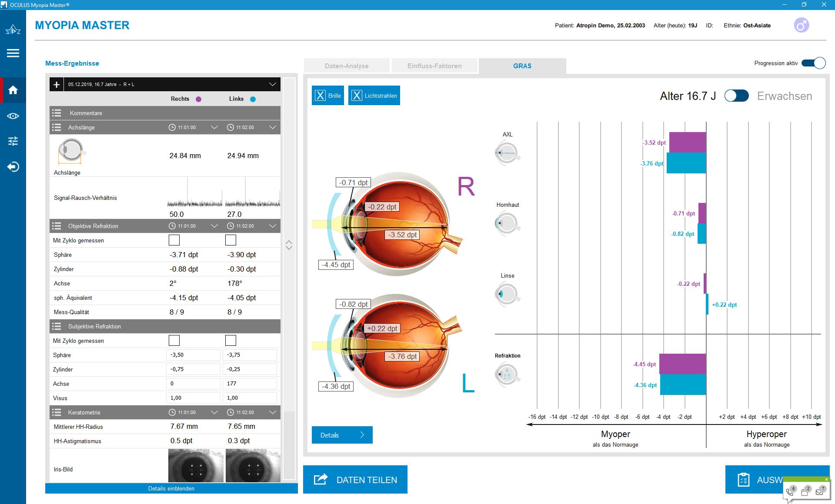Open the eye examination icon in sidebar
The height and width of the screenshot is (504, 835).
coord(13,116)
